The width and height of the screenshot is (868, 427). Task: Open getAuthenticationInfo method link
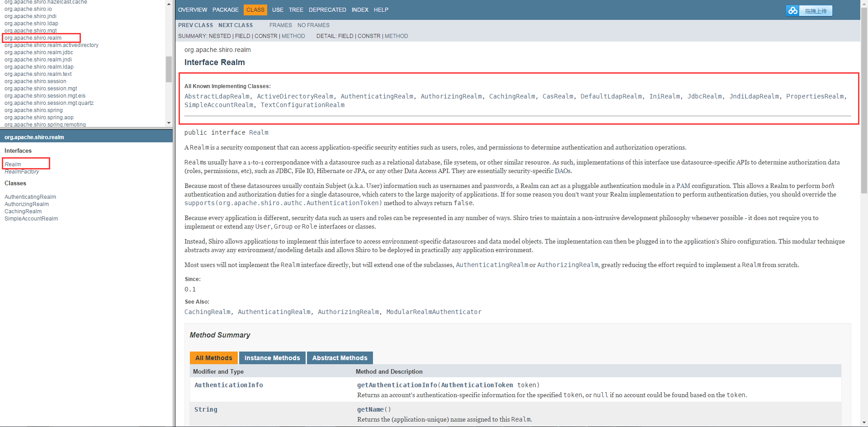pyautogui.click(x=397, y=385)
